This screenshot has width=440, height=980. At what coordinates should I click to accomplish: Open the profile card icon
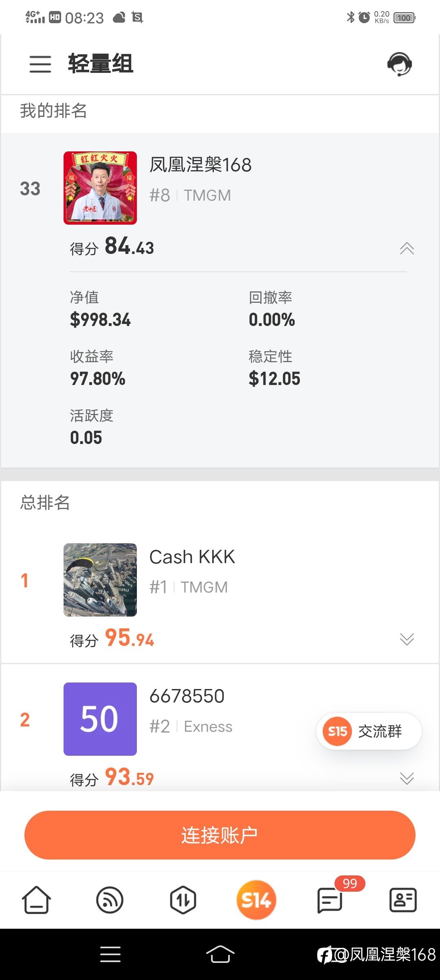[403, 900]
